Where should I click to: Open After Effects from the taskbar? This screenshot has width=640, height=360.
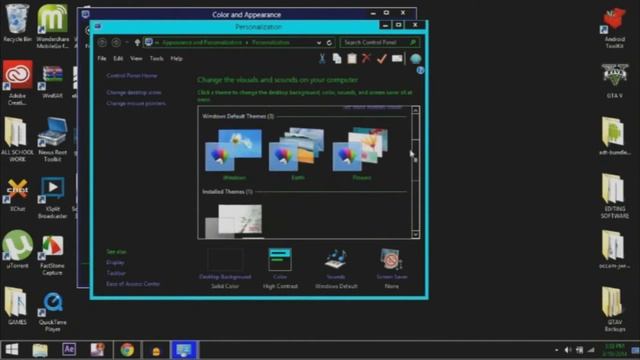(69, 350)
